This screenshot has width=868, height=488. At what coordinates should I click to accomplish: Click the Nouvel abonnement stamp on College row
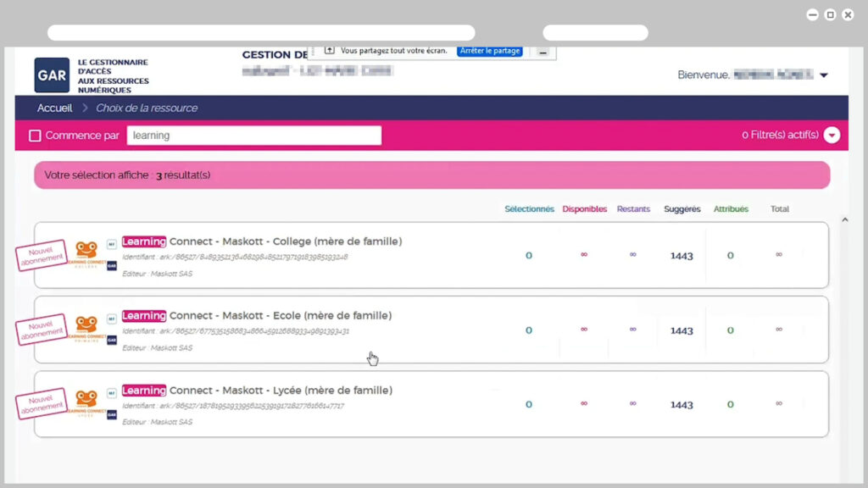(42, 255)
